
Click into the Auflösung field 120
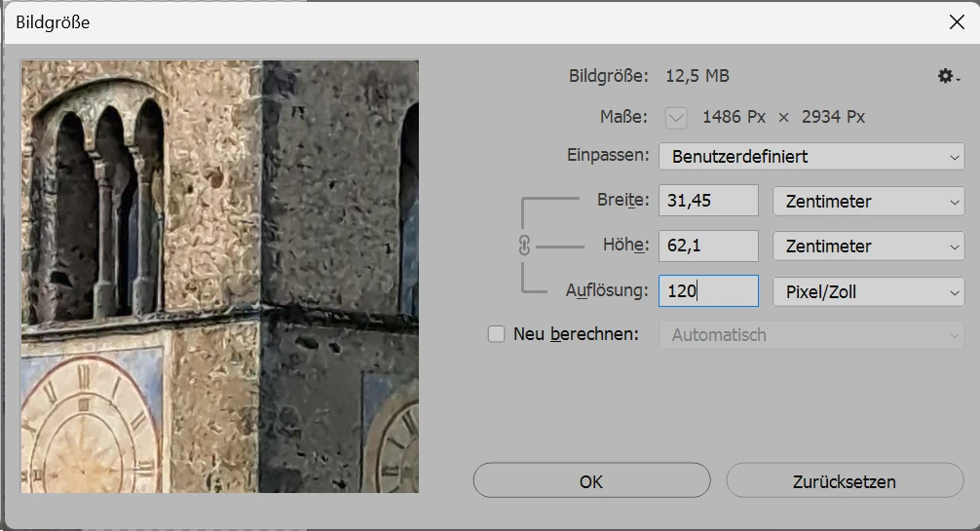[x=708, y=290]
